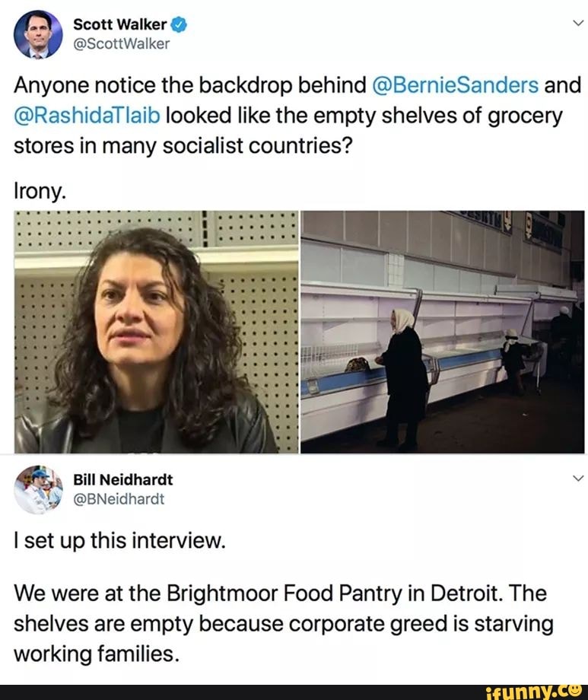Screen dimensions: 588x700
Task: Select the Bill Neidhardt display name
Action: (x=123, y=480)
